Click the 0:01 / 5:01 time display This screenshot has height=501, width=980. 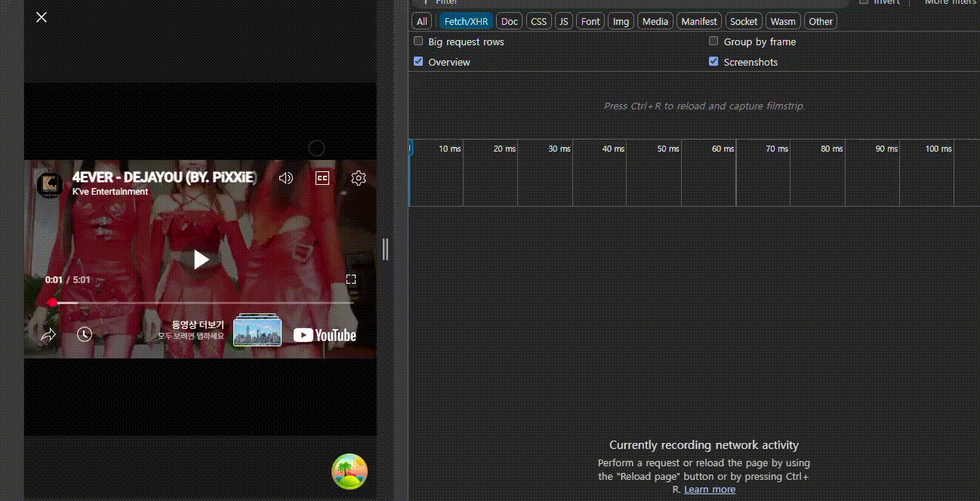pos(67,280)
